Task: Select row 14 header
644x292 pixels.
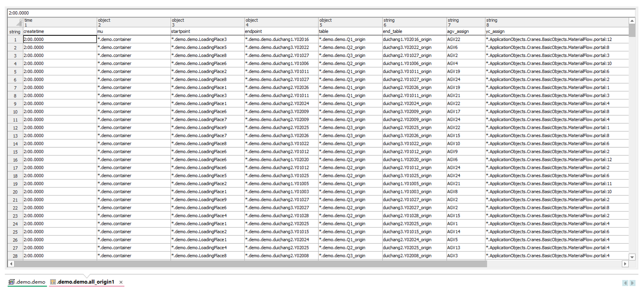Action: tap(15, 144)
